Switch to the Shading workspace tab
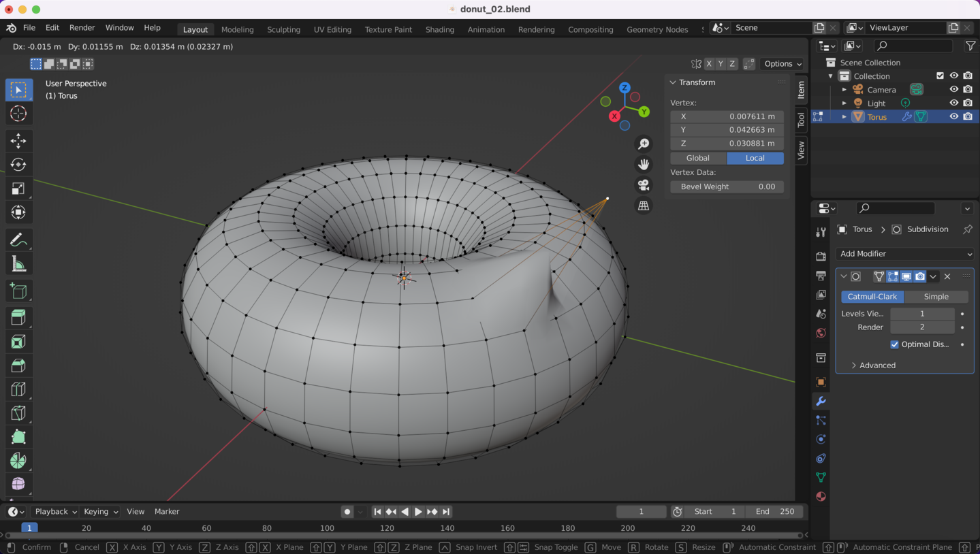Viewport: 980px width, 554px height. tap(439, 29)
